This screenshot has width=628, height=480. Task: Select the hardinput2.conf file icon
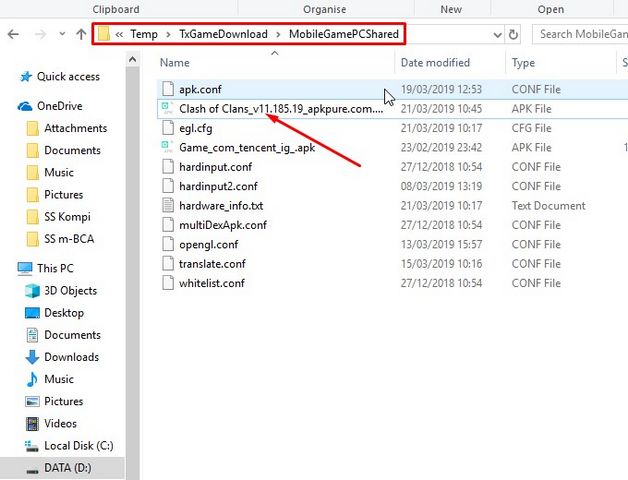tap(168, 186)
